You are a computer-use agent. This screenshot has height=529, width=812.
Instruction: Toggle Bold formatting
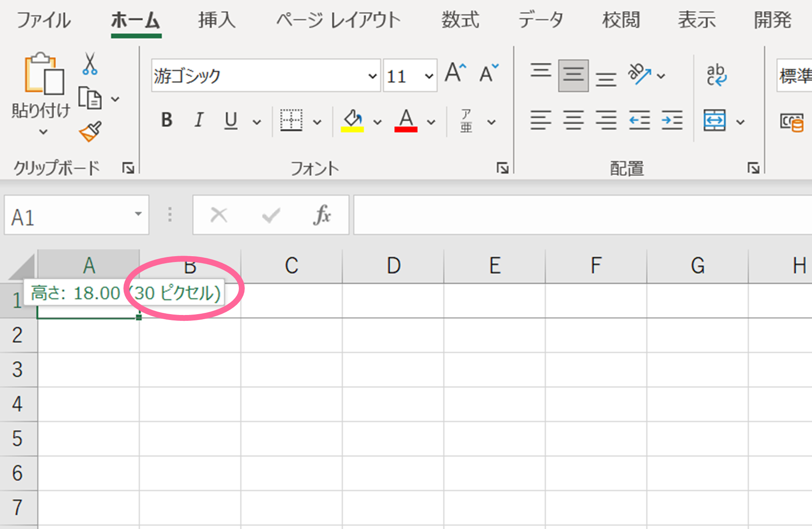pyautogui.click(x=167, y=120)
